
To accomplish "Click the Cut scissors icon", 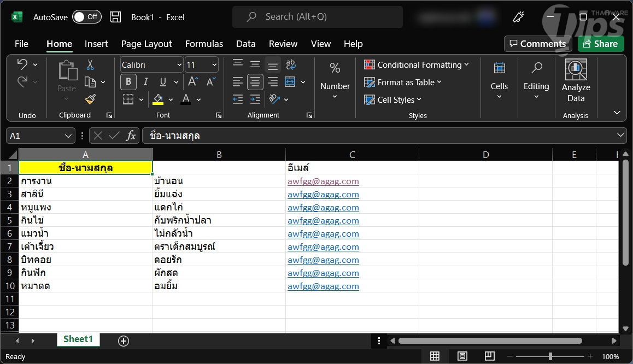I will pyautogui.click(x=90, y=65).
